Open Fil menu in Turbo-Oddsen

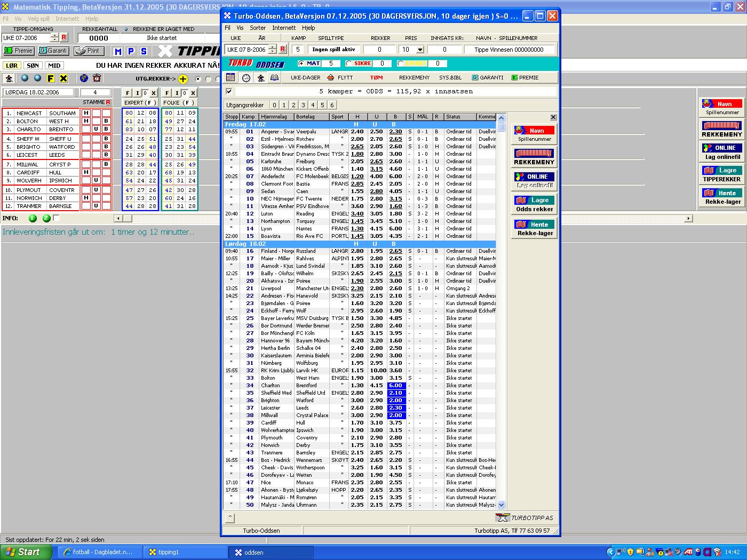227,28
